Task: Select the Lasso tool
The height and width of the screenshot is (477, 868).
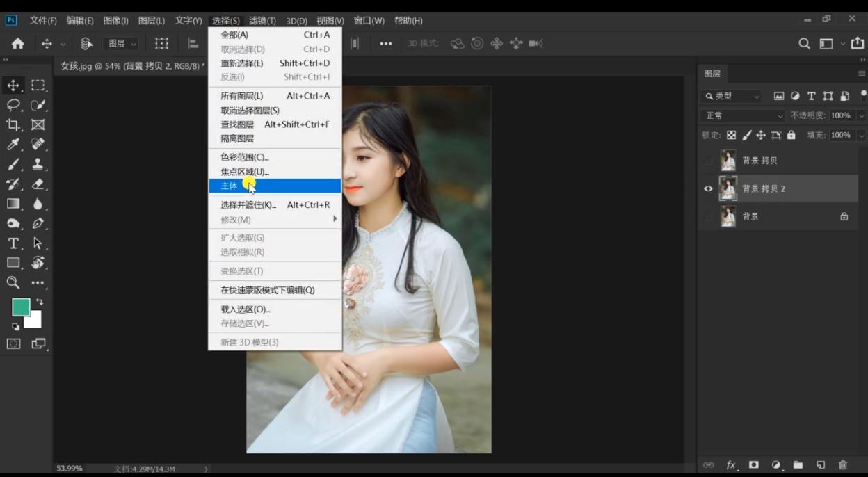Action: [14, 105]
